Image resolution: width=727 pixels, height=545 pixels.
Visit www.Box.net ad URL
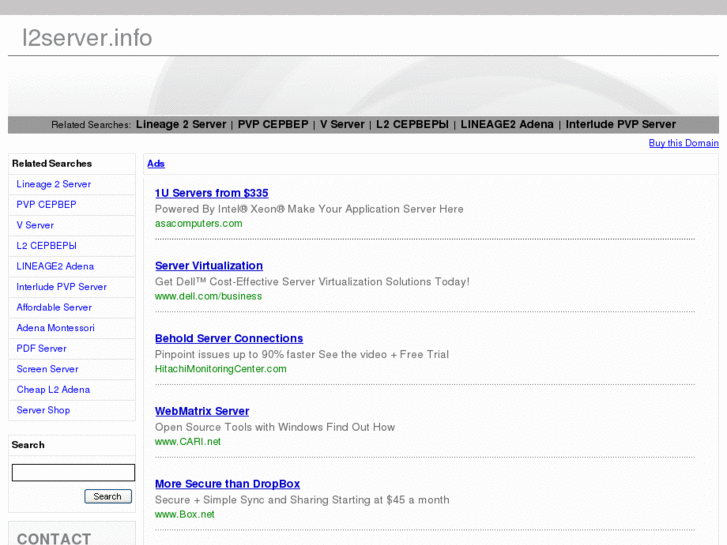(185, 514)
